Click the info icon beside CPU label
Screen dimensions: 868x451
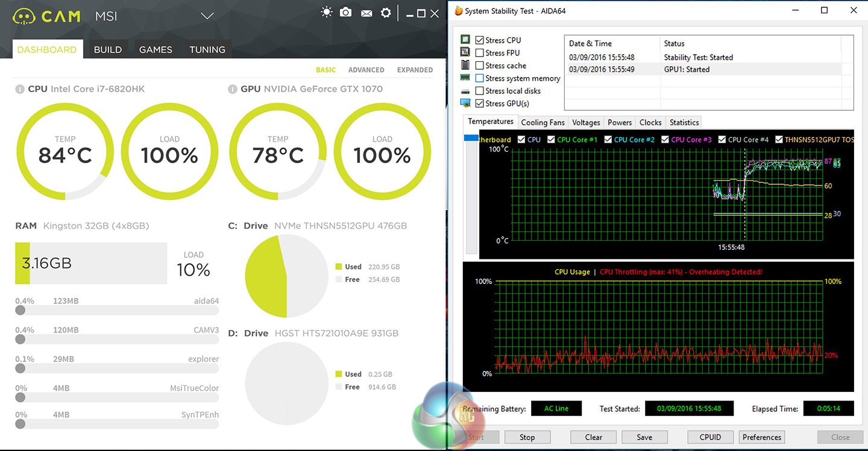tap(20, 89)
